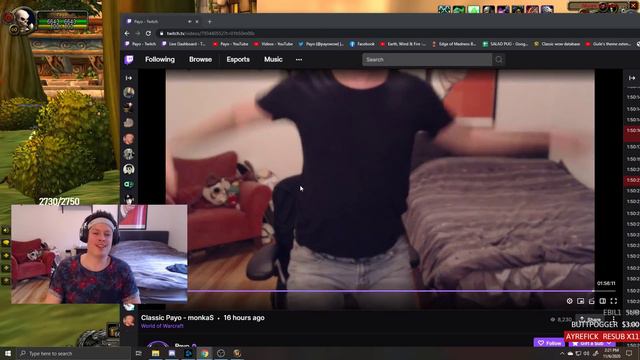Viewport: 640px width, 360px height.
Task: Open the Following tab on Twitch
Action: pyautogui.click(x=160, y=60)
